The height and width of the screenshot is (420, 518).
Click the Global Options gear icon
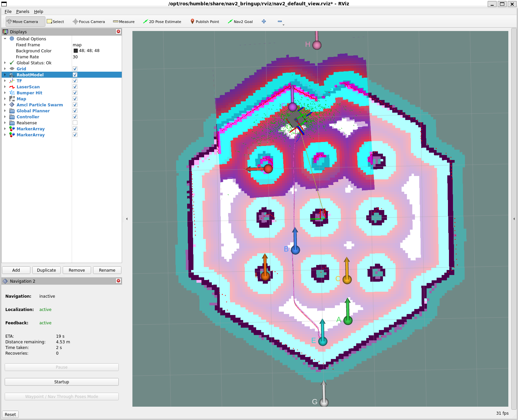12,39
